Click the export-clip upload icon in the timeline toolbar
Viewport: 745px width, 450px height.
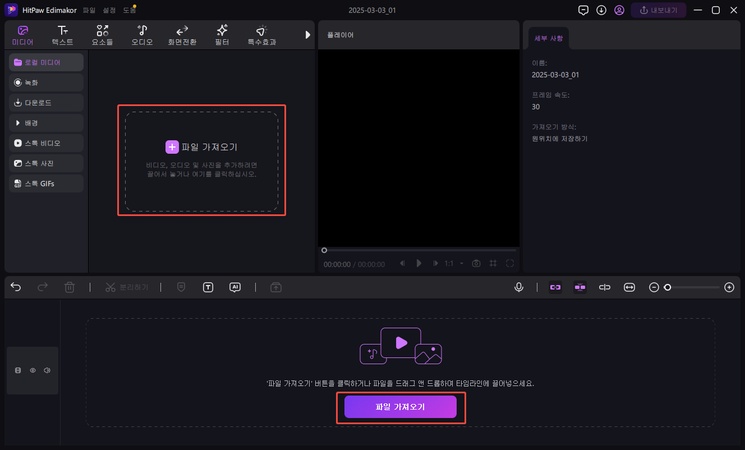click(x=276, y=287)
